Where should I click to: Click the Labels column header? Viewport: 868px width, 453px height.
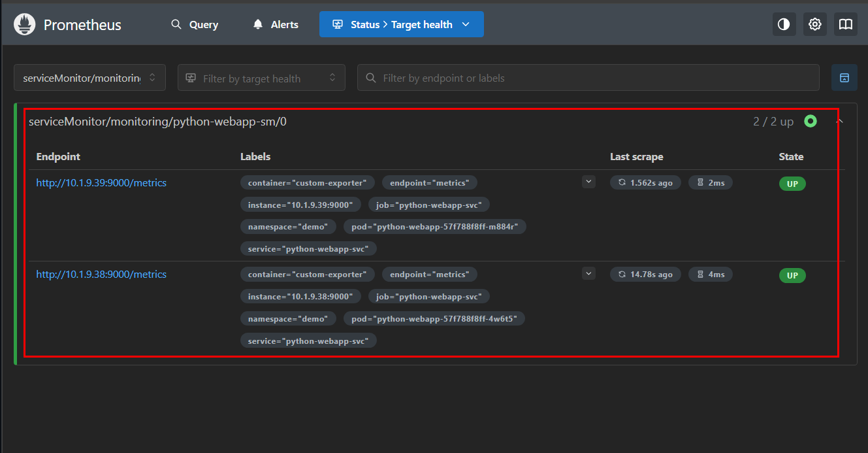click(x=255, y=157)
